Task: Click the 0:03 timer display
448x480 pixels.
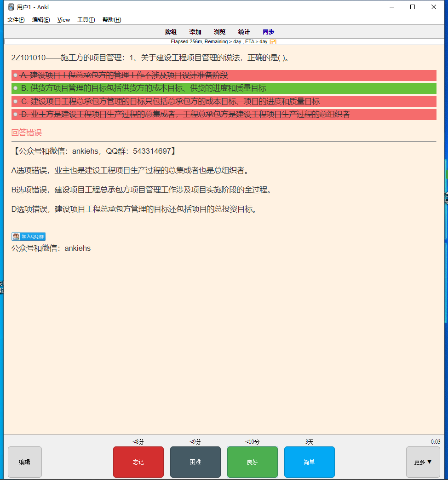Action: click(x=436, y=442)
